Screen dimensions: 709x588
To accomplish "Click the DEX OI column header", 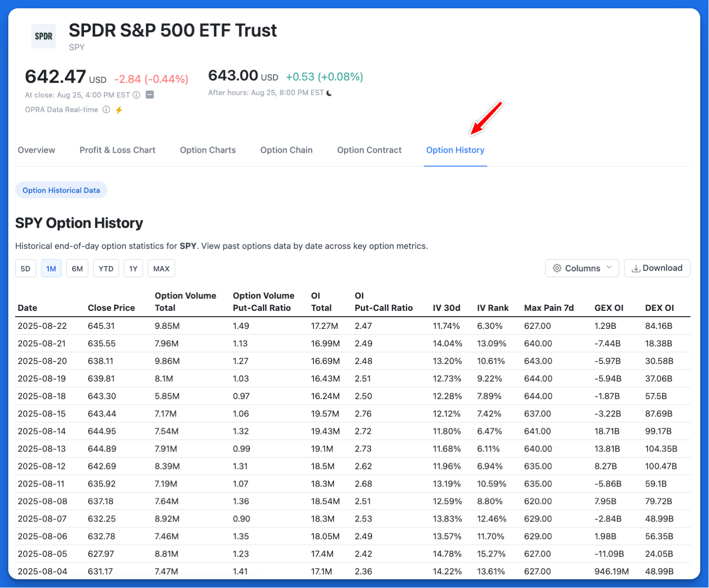I will click(x=660, y=308).
